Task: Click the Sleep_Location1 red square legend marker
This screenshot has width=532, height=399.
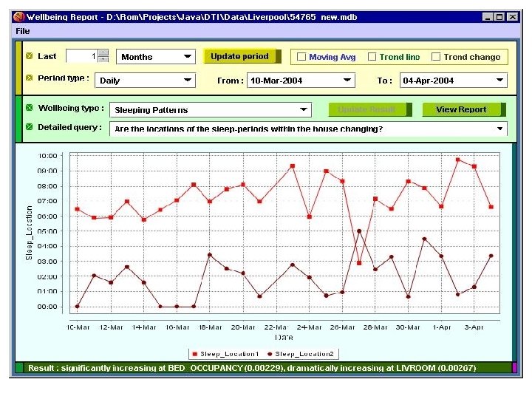Action: [195, 354]
